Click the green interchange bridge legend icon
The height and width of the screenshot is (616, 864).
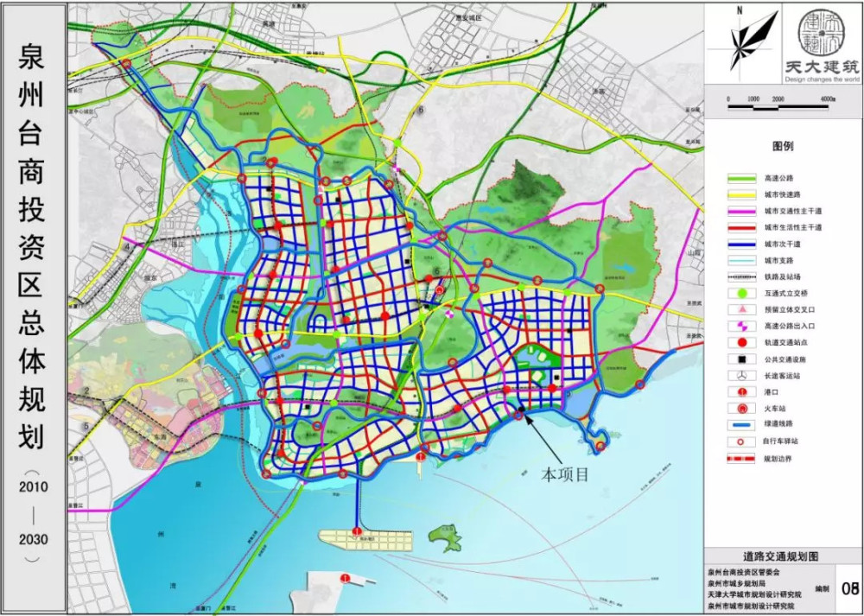pos(741,293)
